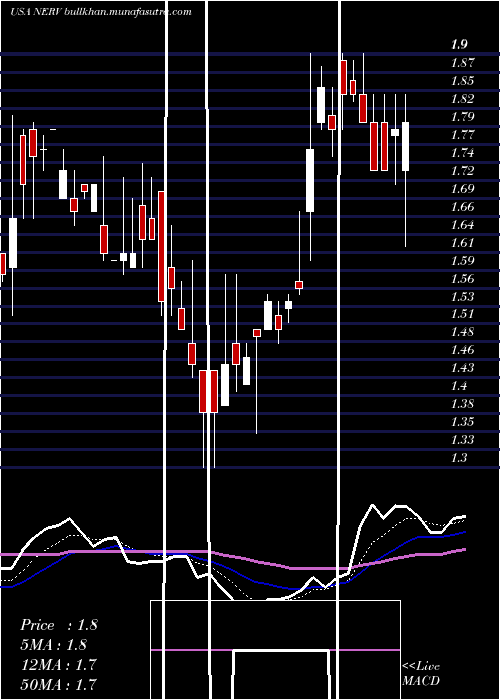Click the 1.59 price axis value
This screenshot has width=500, height=700.
462,260
